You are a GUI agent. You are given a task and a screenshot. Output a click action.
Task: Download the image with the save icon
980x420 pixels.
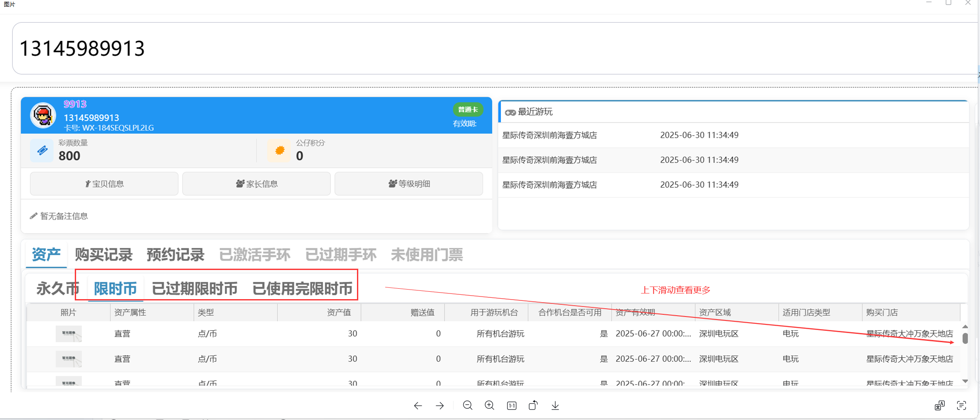[x=555, y=406]
